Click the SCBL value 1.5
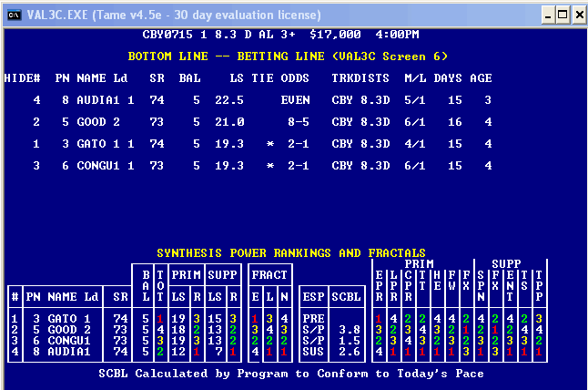Viewport: 588px width, 390px height. (x=350, y=341)
